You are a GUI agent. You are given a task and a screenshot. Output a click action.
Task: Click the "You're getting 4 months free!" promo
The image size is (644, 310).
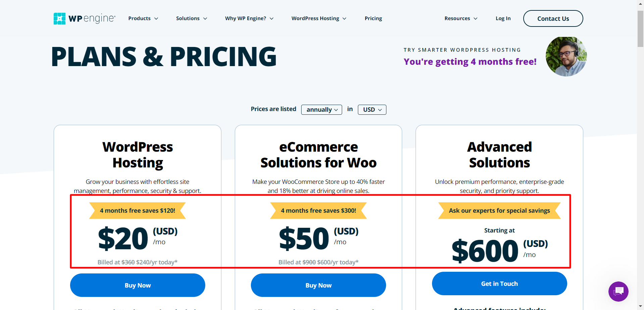coord(470,62)
